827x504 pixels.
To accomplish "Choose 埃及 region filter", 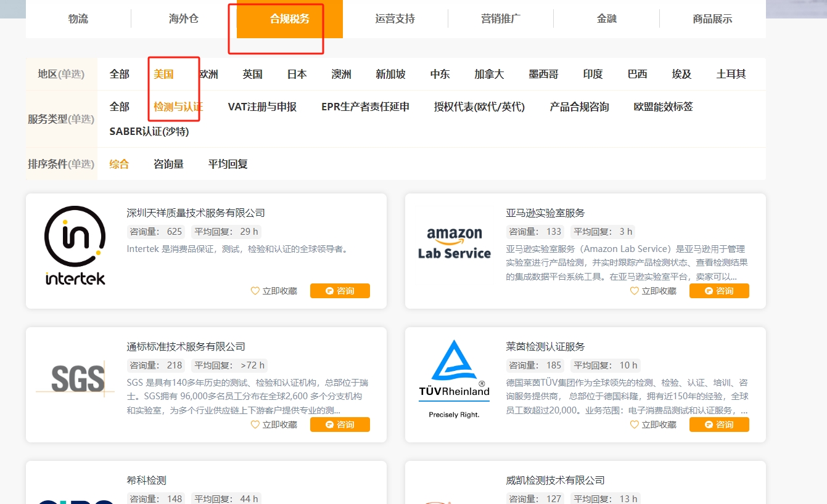I will point(682,74).
